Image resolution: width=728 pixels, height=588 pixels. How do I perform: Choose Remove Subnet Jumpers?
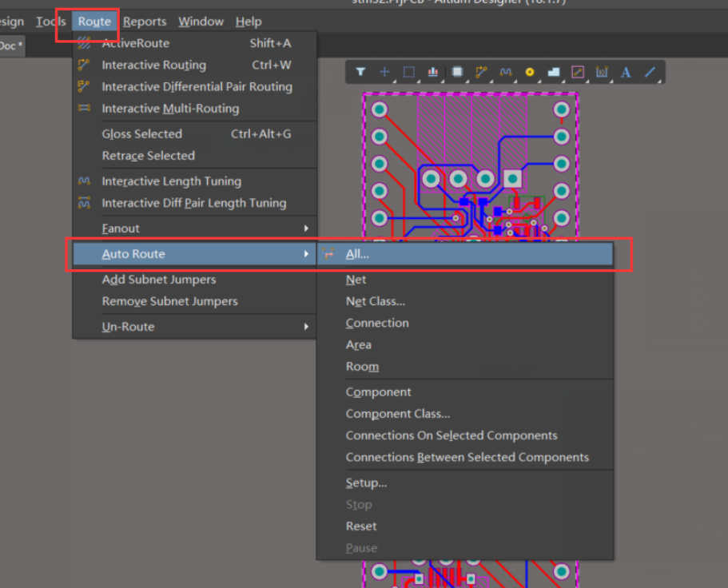click(194, 301)
